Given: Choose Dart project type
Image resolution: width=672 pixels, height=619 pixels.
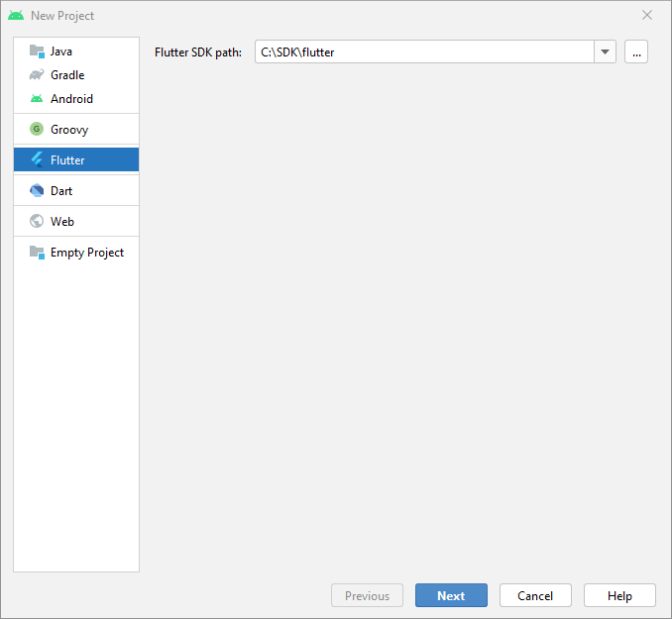Looking at the screenshot, I should 76,190.
